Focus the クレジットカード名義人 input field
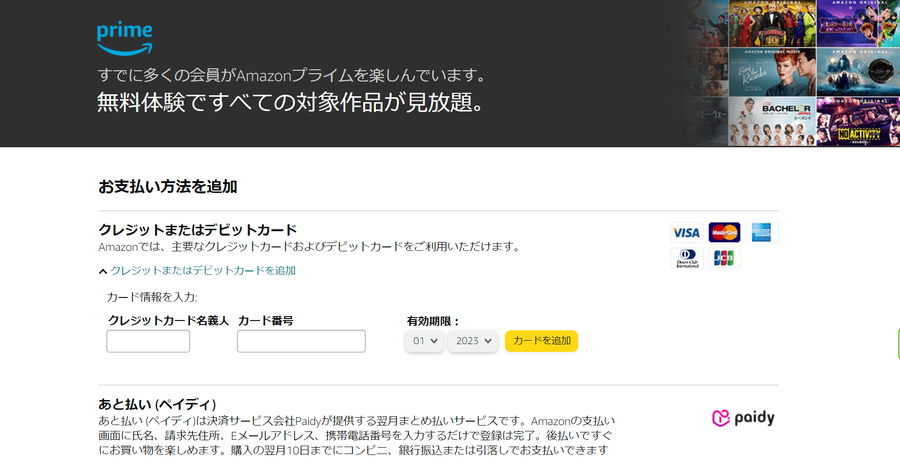Image resolution: width=900 pixels, height=458 pixels. tap(148, 341)
